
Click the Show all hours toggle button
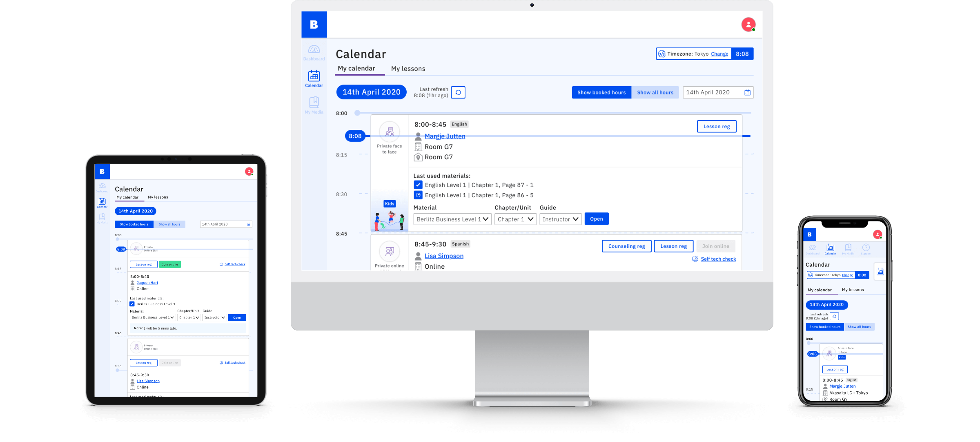(655, 93)
